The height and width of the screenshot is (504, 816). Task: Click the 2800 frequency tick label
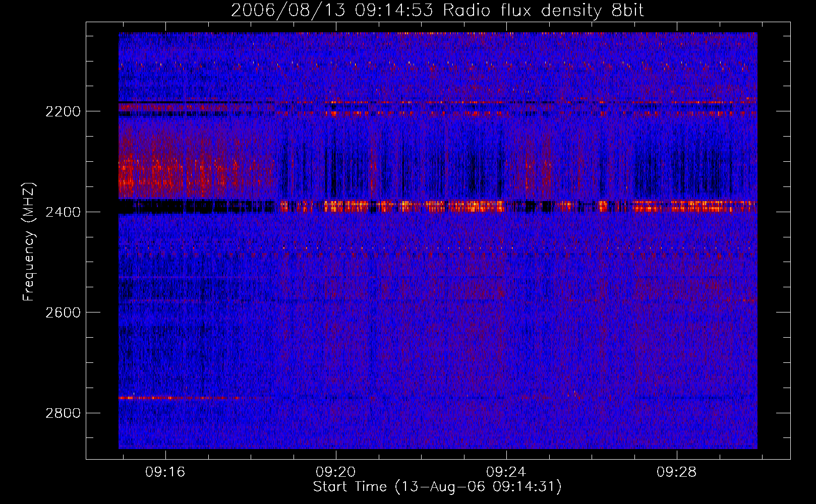coord(63,413)
